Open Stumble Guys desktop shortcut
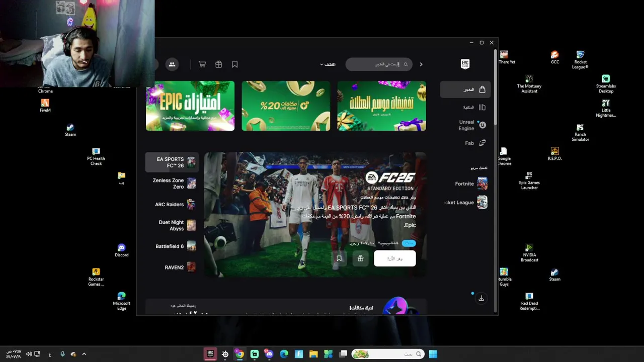644x362 pixels. click(504, 277)
